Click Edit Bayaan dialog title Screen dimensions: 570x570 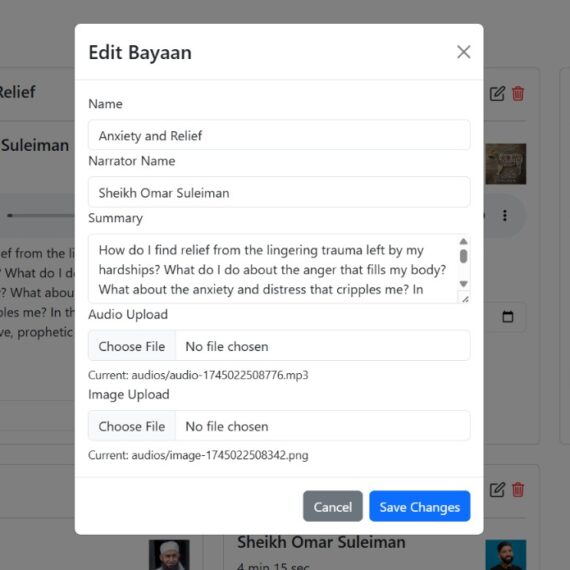coord(140,52)
